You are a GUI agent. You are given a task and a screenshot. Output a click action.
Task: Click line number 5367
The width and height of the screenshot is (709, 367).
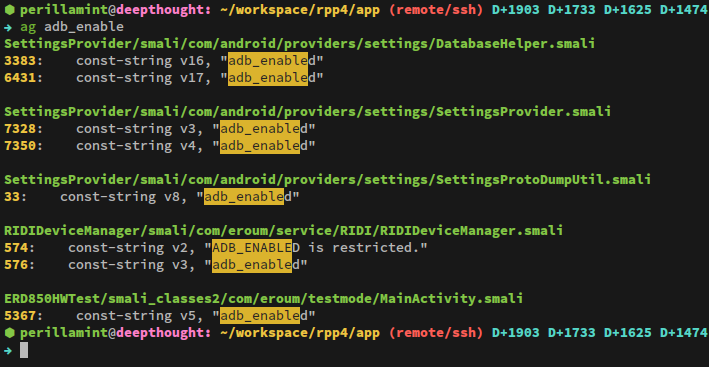20,315
